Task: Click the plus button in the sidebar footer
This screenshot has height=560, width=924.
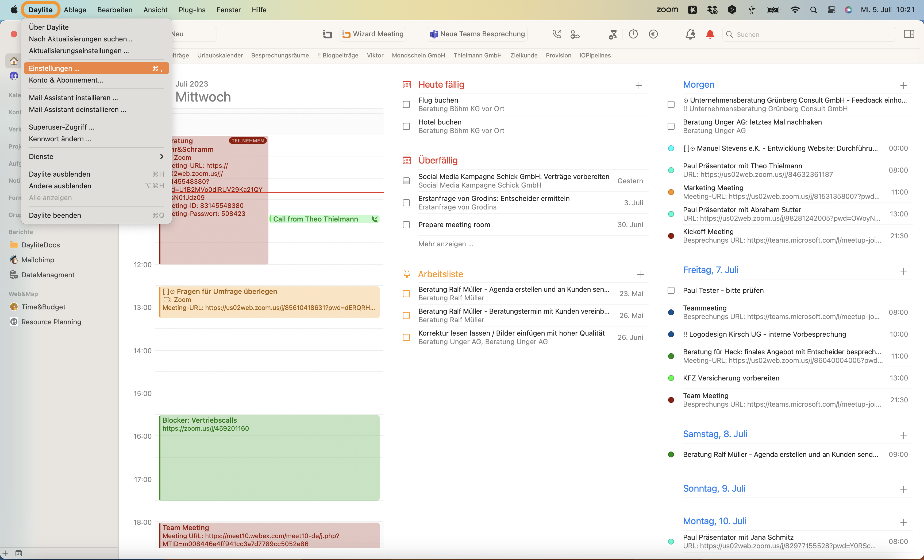Action: point(6,553)
